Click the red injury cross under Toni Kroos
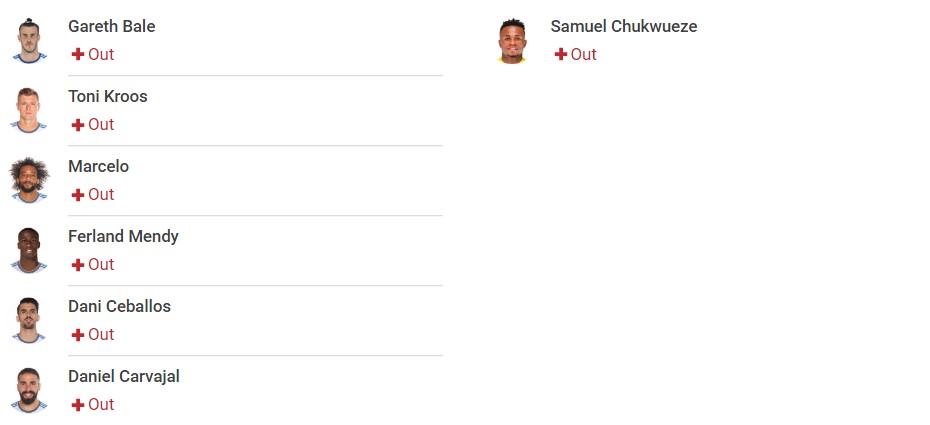 [78, 124]
